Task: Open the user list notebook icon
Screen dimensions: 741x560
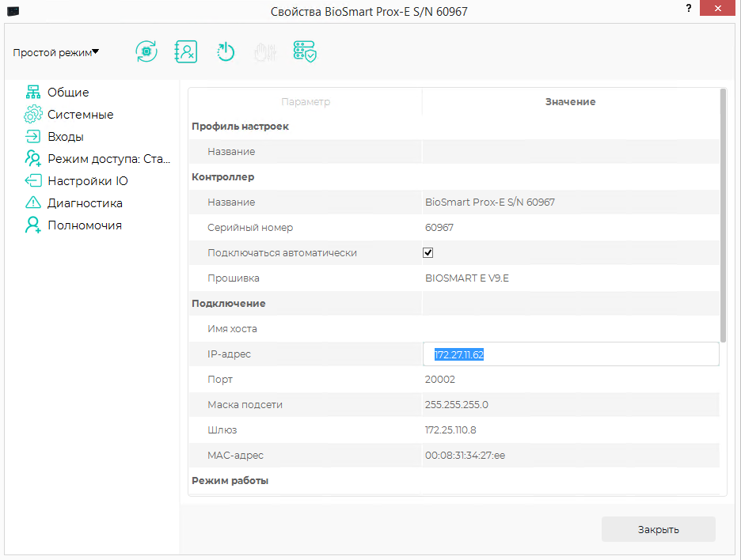Action: click(x=186, y=51)
